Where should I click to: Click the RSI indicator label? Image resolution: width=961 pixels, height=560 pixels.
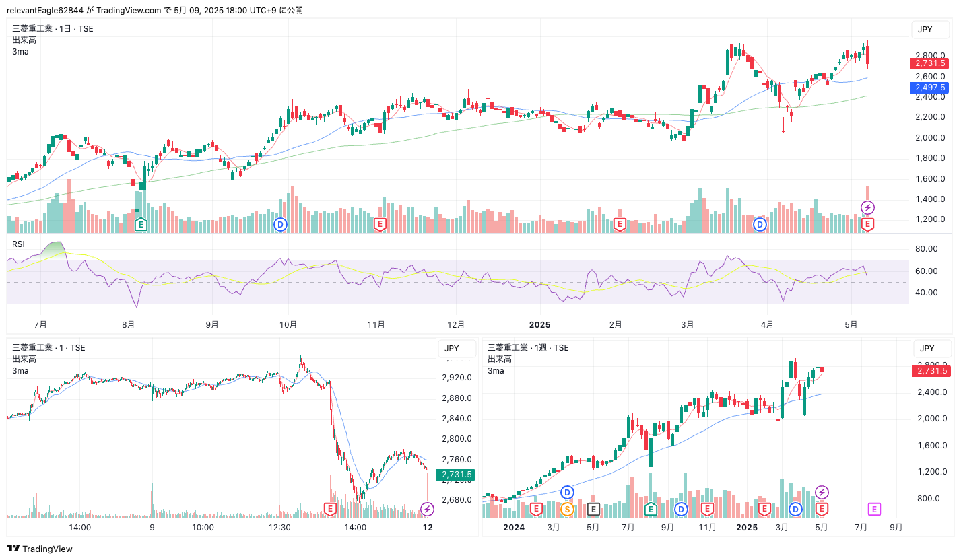coord(18,244)
